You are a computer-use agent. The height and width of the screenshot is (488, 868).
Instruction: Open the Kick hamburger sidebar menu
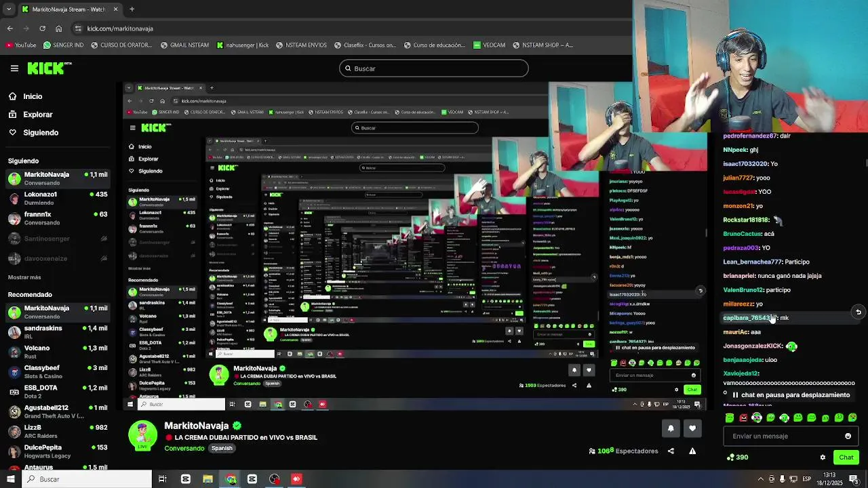pos(14,68)
